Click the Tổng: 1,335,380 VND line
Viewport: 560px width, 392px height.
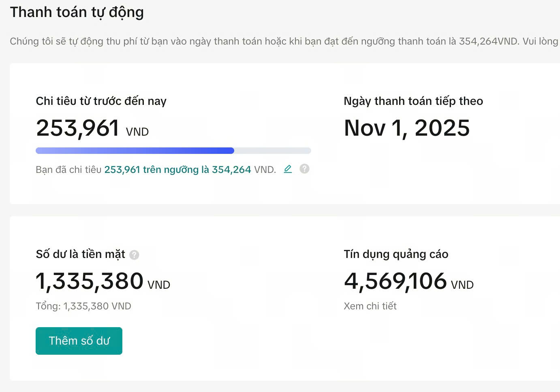click(x=83, y=306)
